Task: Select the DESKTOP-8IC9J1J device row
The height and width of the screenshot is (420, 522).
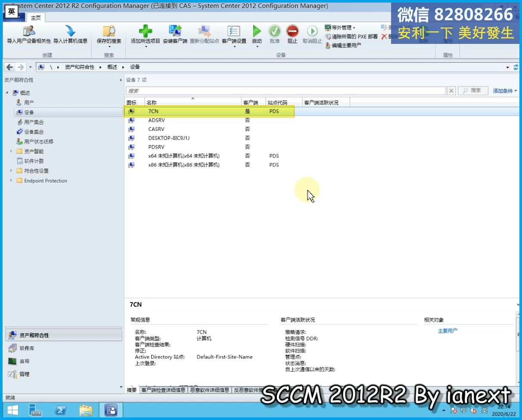Action: coord(322,138)
